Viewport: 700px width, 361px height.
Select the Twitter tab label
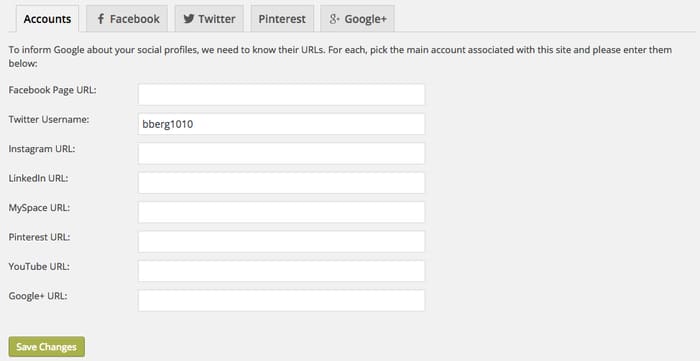pos(217,19)
